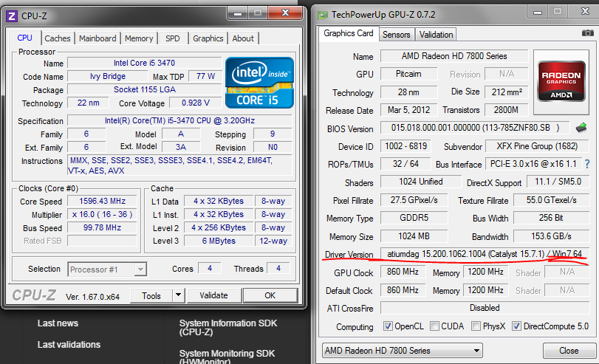
Task: Click the Code Name value Ivy Bridge
Action: (108, 76)
